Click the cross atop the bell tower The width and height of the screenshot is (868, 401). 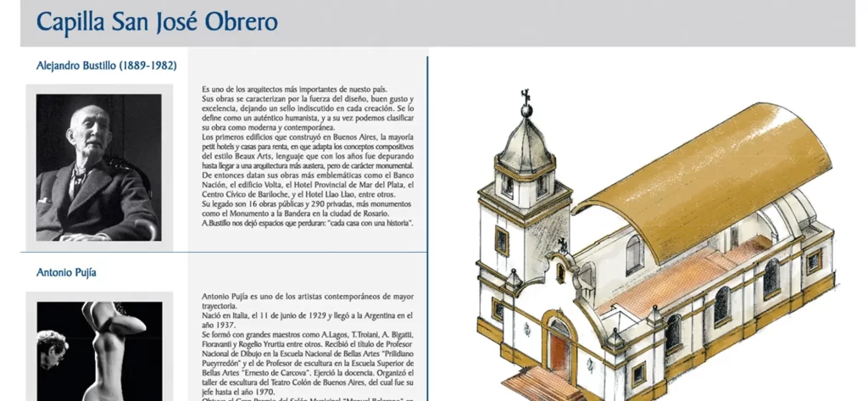[526, 96]
